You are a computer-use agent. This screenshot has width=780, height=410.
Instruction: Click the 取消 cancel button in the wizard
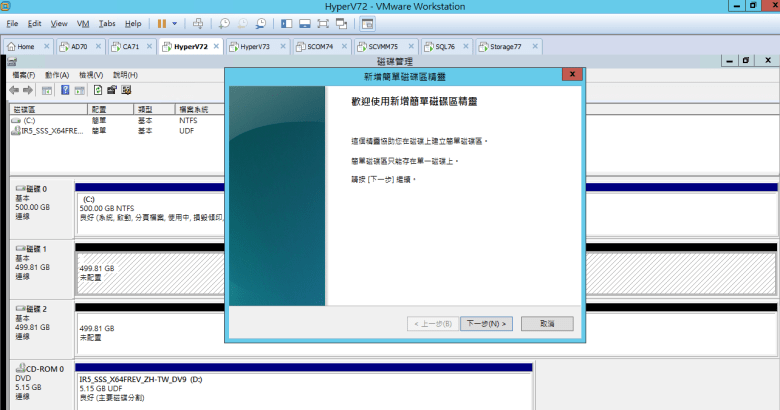(x=546, y=323)
